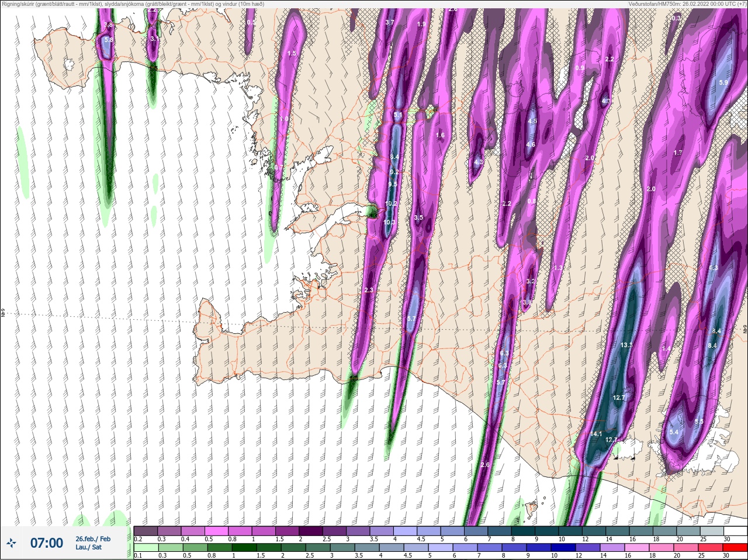The width and height of the screenshot is (748, 560).
Task: Select the dark purple swatch at 2 in snow legend
Action: pyautogui.click(x=310, y=531)
